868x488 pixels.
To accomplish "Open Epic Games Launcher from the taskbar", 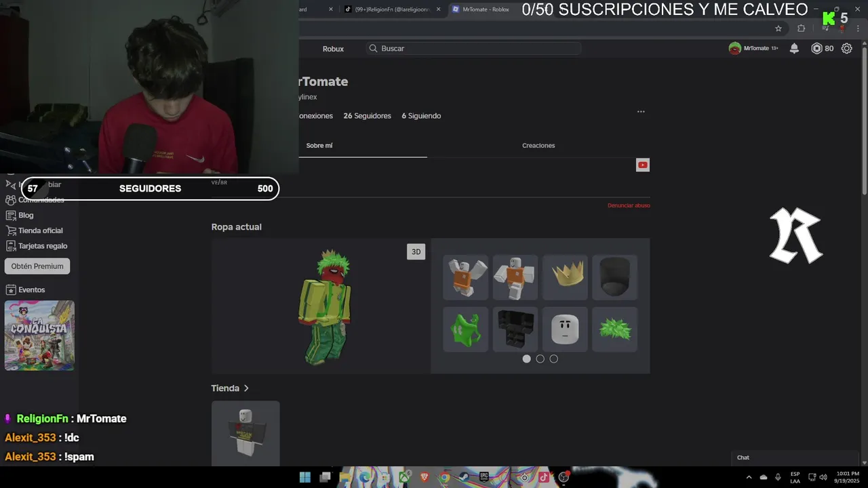I will click(x=484, y=477).
